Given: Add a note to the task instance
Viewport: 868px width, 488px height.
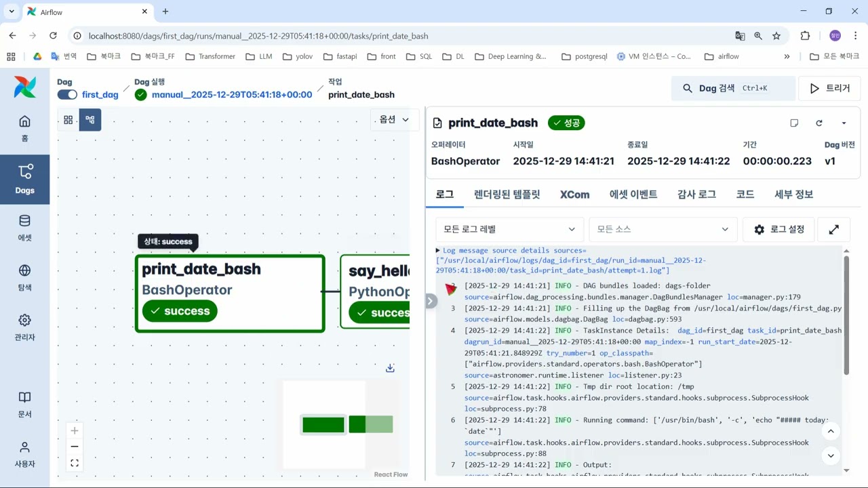Looking at the screenshot, I should pyautogui.click(x=794, y=123).
